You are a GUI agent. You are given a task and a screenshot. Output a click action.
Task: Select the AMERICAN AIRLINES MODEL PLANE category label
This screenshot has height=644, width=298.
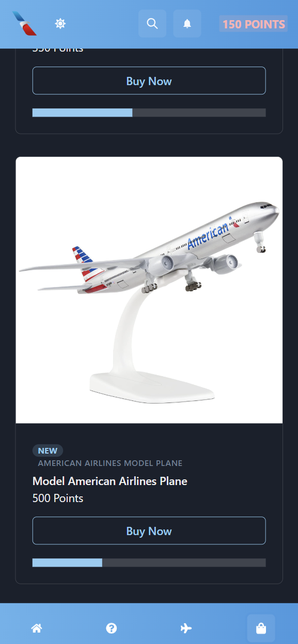click(x=110, y=463)
